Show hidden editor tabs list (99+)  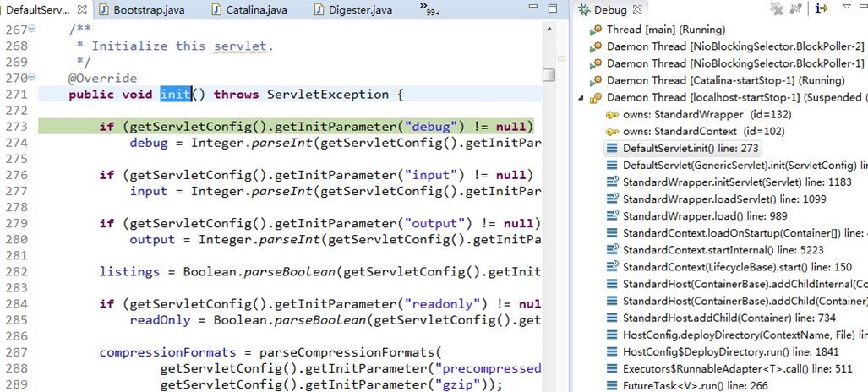pyautogui.click(x=429, y=8)
